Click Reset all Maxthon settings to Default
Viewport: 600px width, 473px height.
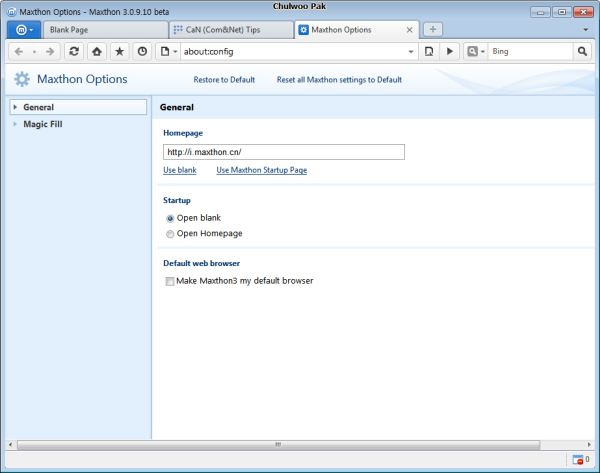click(339, 80)
